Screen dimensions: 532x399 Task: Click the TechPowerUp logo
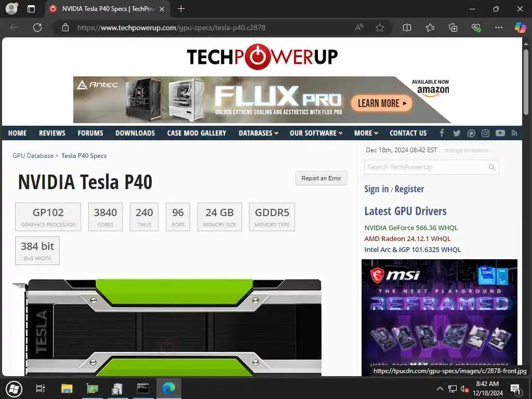click(262, 57)
